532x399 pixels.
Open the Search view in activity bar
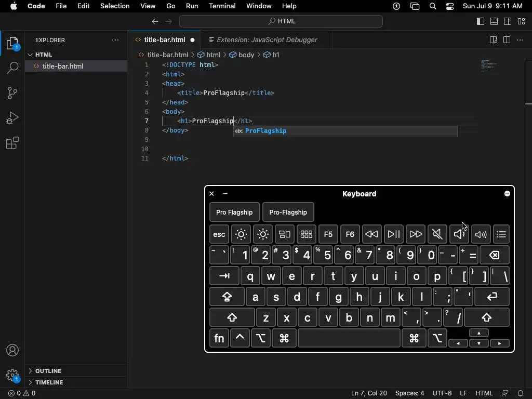click(x=12, y=68)
